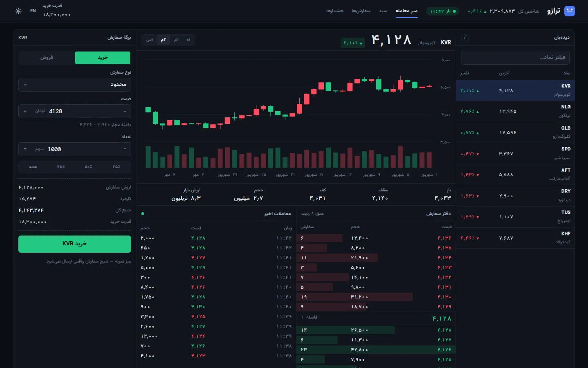Viewport: 588px width, 368px height.
Task: Click the watchlist symbol filter field
Action: click(515, 58)
